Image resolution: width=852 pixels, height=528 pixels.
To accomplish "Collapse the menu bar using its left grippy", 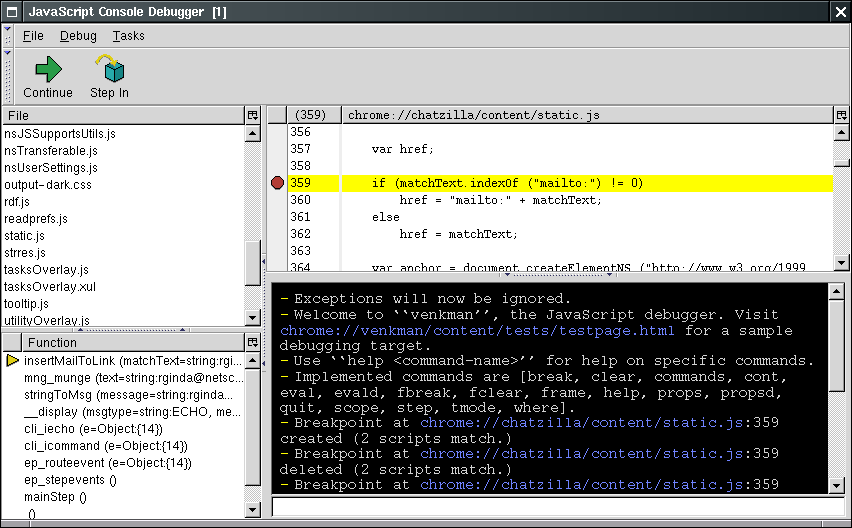I will pyautogui.click(x=7, y=35).
